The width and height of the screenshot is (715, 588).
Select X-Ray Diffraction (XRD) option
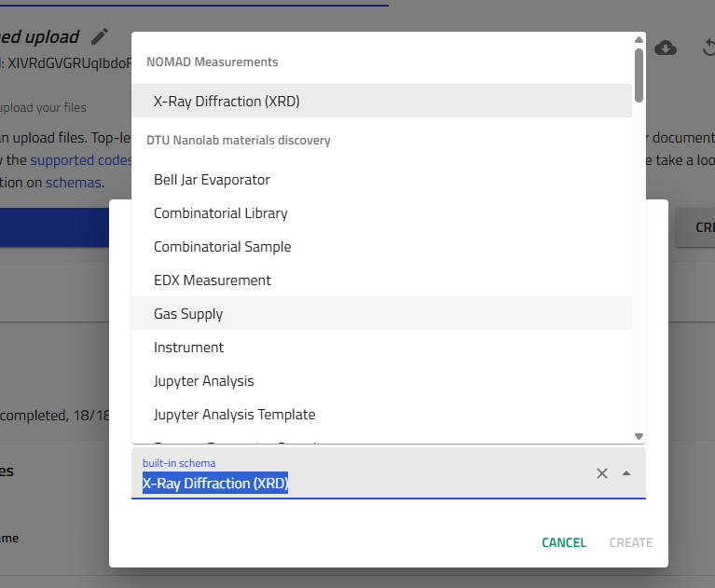(381, 101)
